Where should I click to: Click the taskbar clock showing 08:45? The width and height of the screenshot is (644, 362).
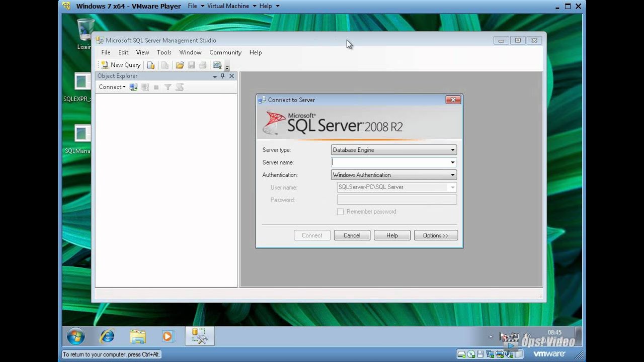click(554, 333)
